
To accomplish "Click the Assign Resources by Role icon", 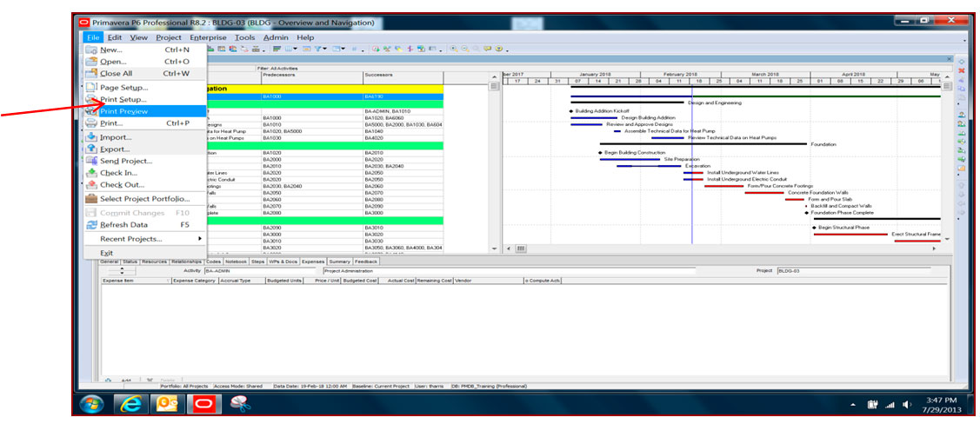I will [961, 123].
